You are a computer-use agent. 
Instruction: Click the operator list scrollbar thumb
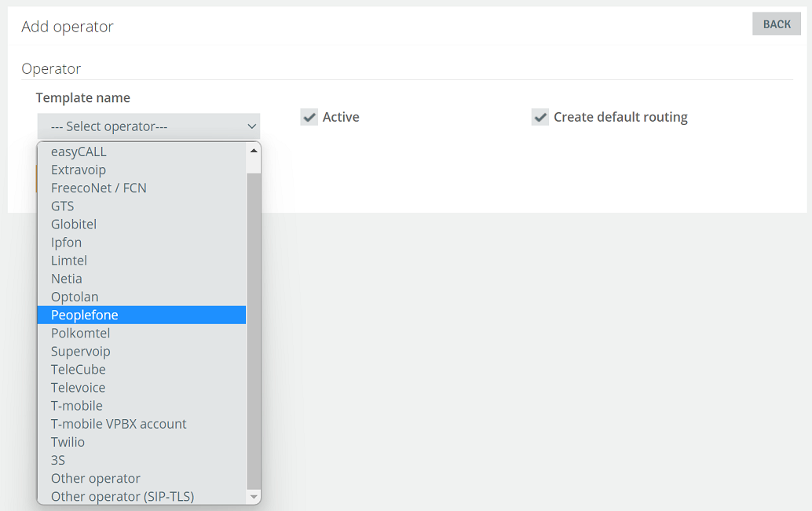(x=253, y=331)
